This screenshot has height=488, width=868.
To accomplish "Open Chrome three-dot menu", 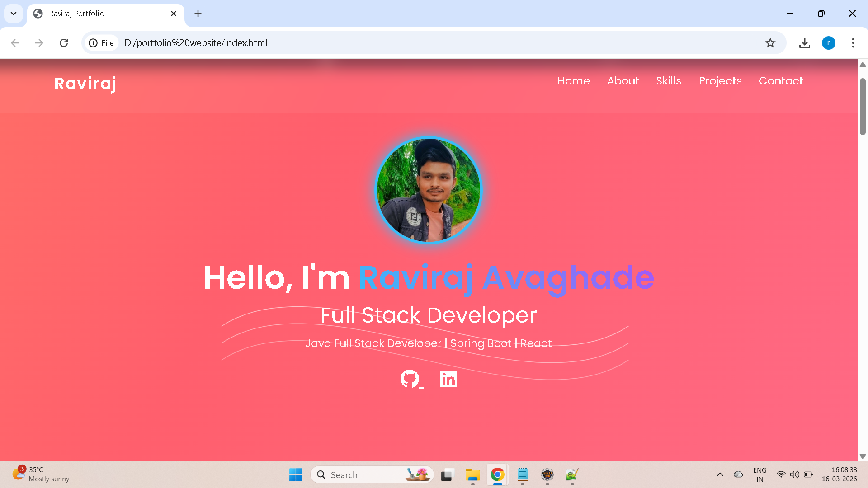I will [x=853, y=43].
